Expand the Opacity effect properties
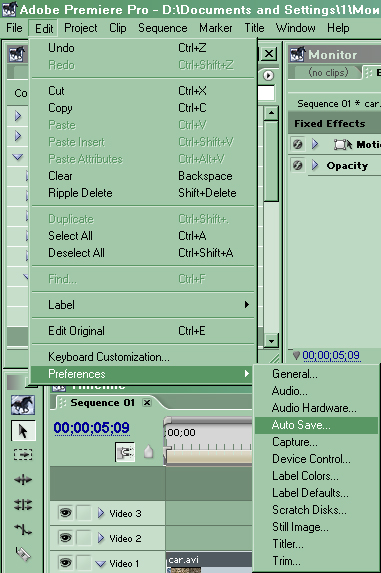Viewport: 381px width, 573px height. point(315,166)
